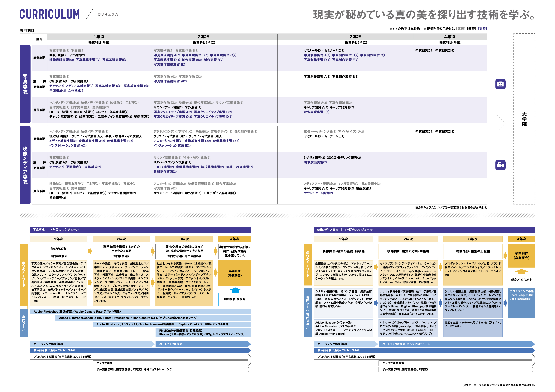This screenshot has height=392, width=555.
Task: Click the course 特撮・VFX 実習(2)
Action: click(x=239, y=167)
